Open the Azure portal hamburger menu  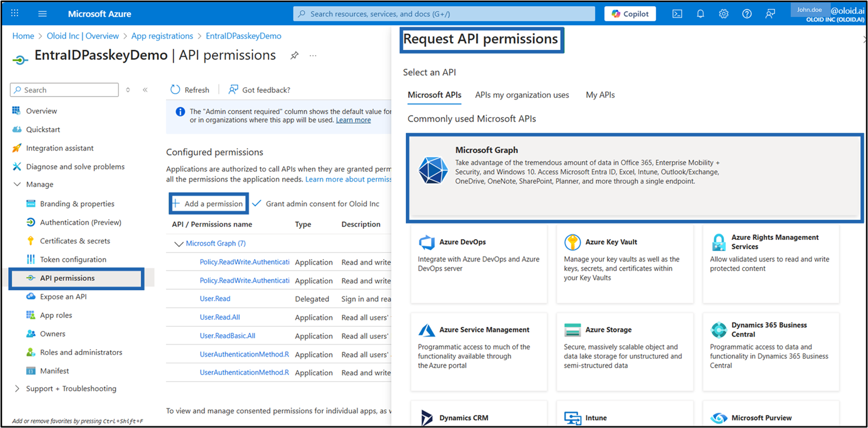pyautogui.click(x=42, y=13)
